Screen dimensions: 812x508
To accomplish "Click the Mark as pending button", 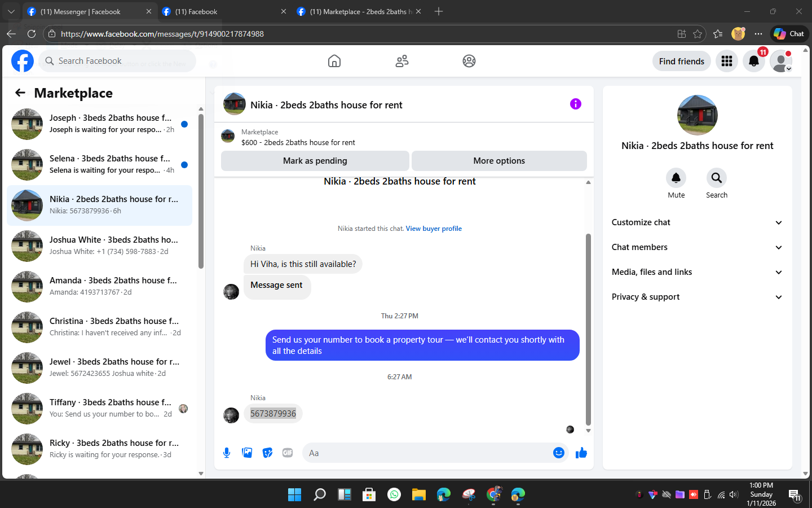I will 315,161.
